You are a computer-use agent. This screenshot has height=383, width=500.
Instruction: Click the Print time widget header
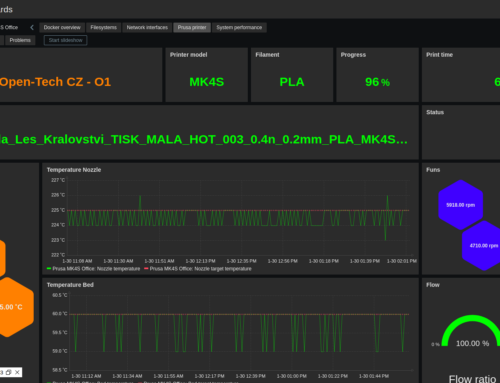tap(439, 55)
